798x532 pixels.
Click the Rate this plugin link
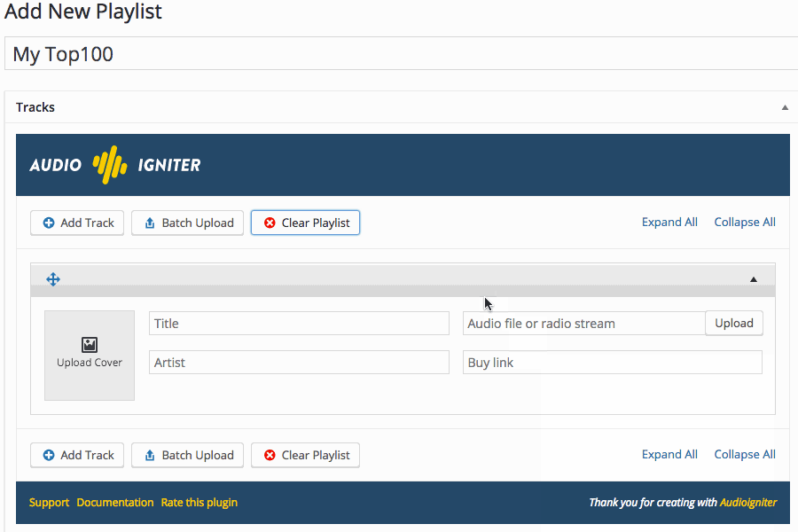point(199,503)
